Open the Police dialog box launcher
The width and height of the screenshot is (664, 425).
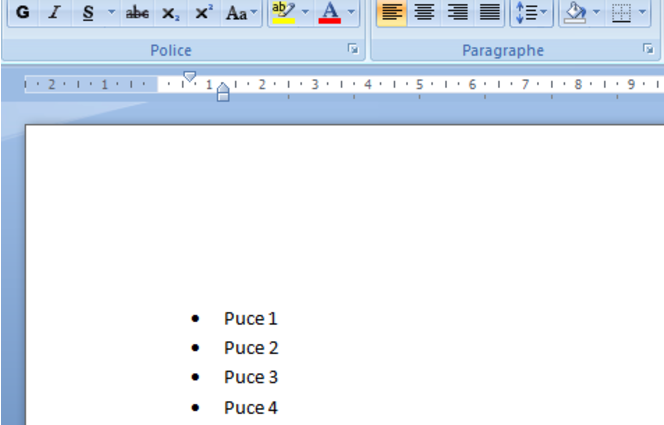(x=352, y=49)
